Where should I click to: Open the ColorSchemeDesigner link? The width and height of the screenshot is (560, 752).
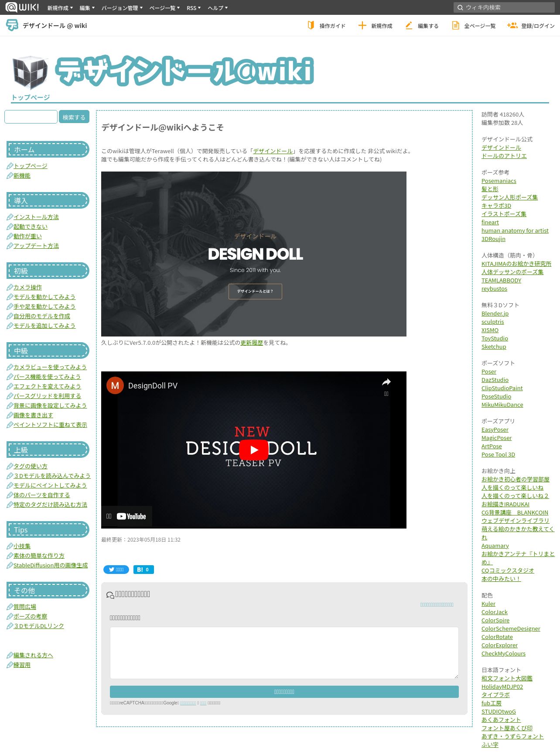(511, 628)
